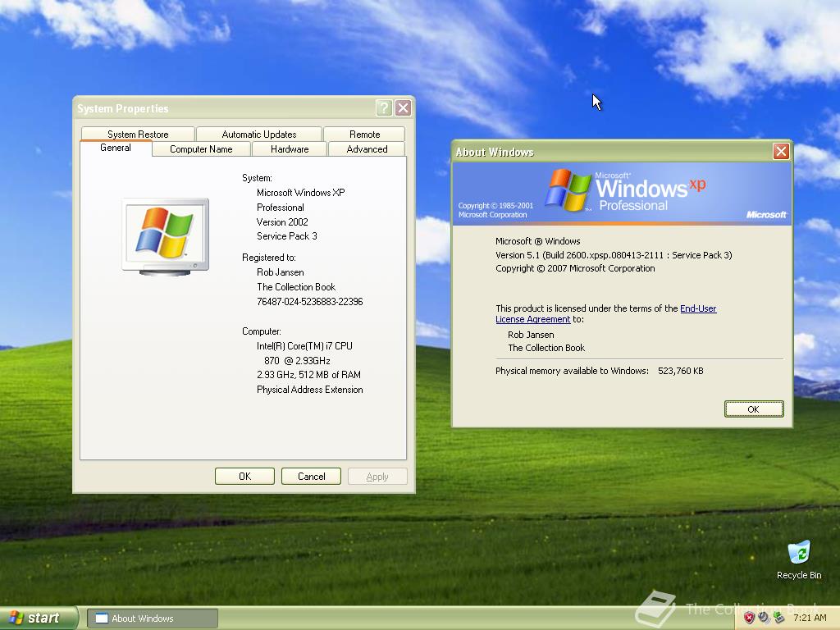Open the Remote tab

(364, 134)
